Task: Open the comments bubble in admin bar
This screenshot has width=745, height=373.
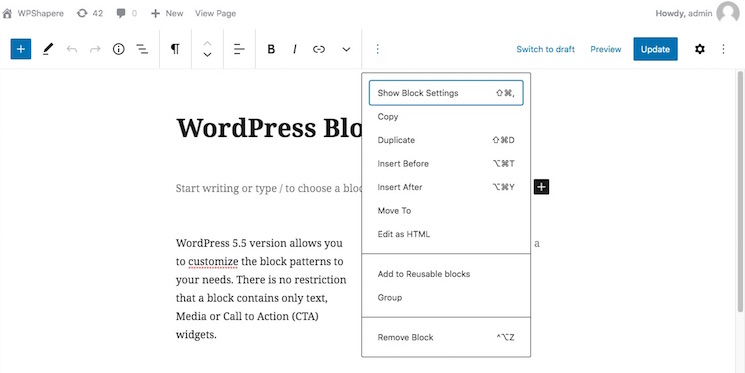Action: pyautogui.click(x=126, y=13)
